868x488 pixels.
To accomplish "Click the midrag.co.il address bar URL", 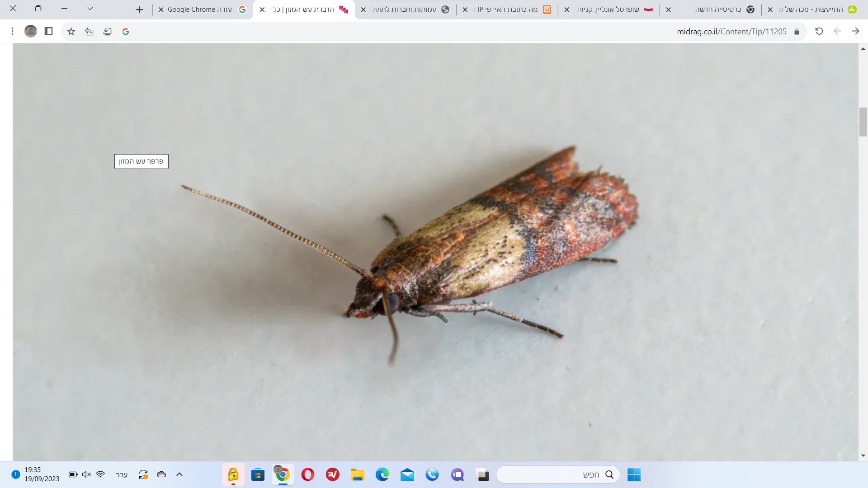I will [731, 32].
